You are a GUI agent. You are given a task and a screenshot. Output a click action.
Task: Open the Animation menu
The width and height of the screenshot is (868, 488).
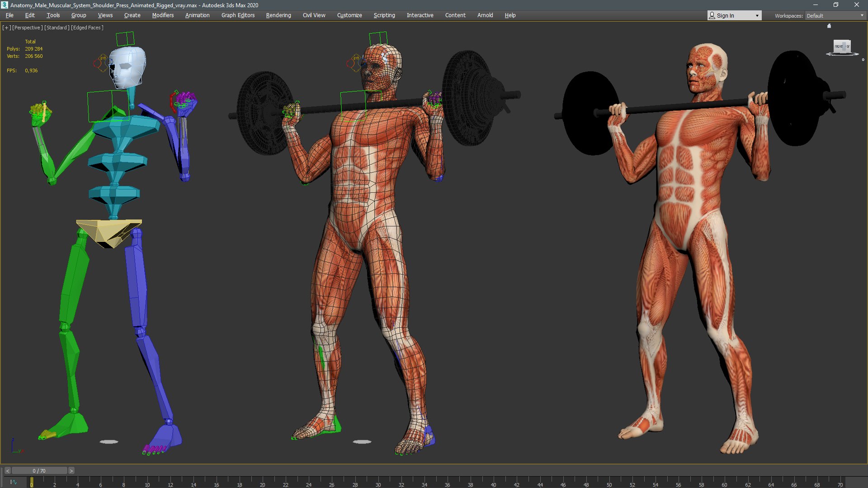[198, 15]
